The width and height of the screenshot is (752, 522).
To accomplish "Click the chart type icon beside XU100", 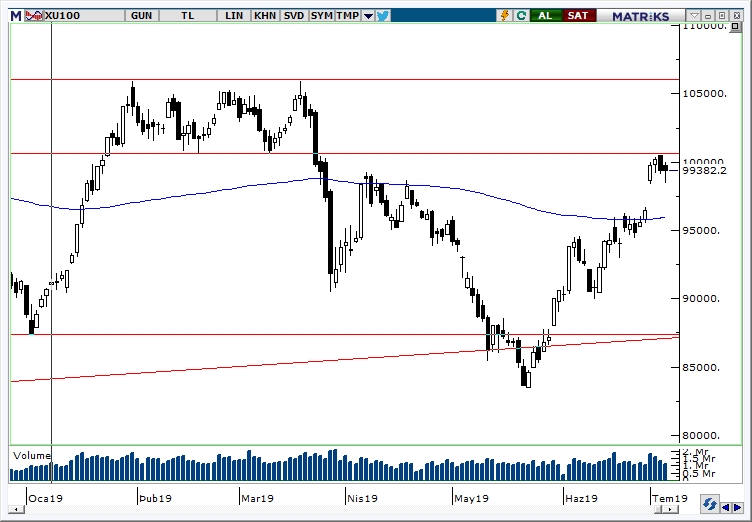I will click(x=34, y=16).
